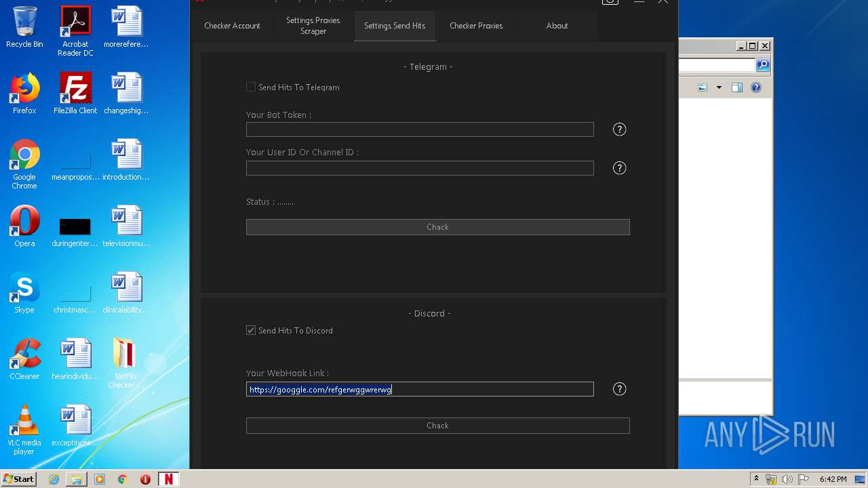Select clinicalability... Word document

click(126, 293)
